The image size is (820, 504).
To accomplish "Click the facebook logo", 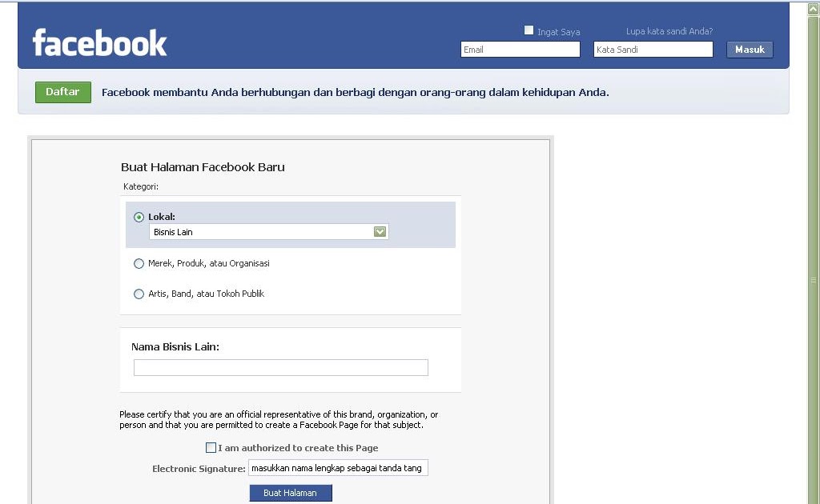I will coord(99,42).
